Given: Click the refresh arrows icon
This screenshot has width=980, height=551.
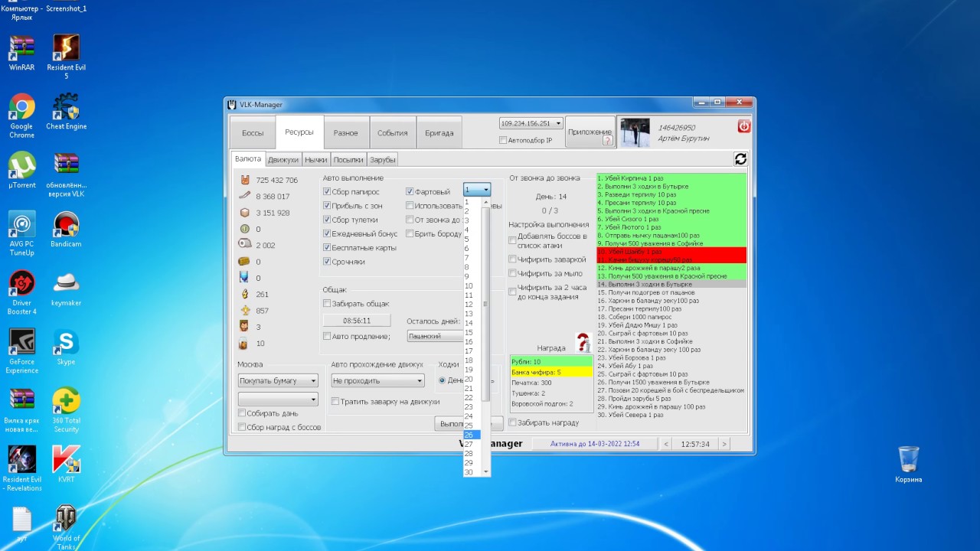Looking at the screenshot, I should coord(740,158).
